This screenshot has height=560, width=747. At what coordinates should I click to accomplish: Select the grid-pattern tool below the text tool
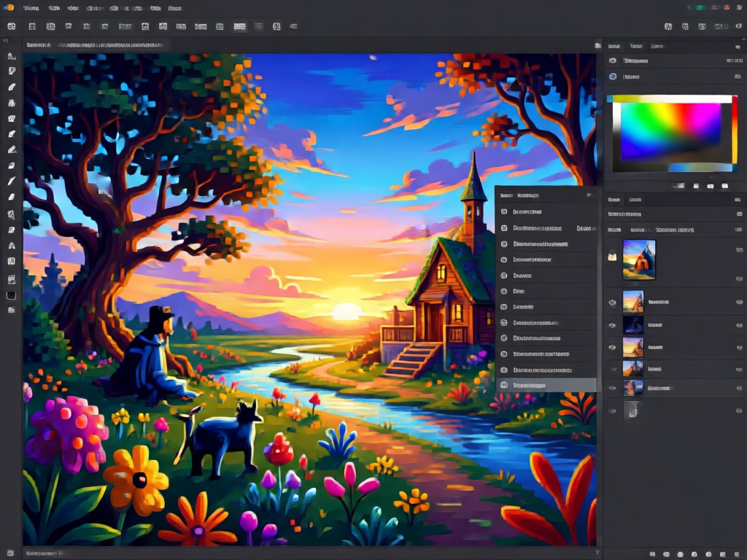pos(12,261)
